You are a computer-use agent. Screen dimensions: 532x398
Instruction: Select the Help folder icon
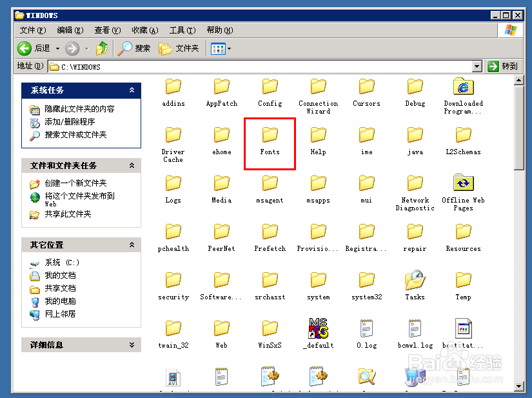click(x=319, y=135)
